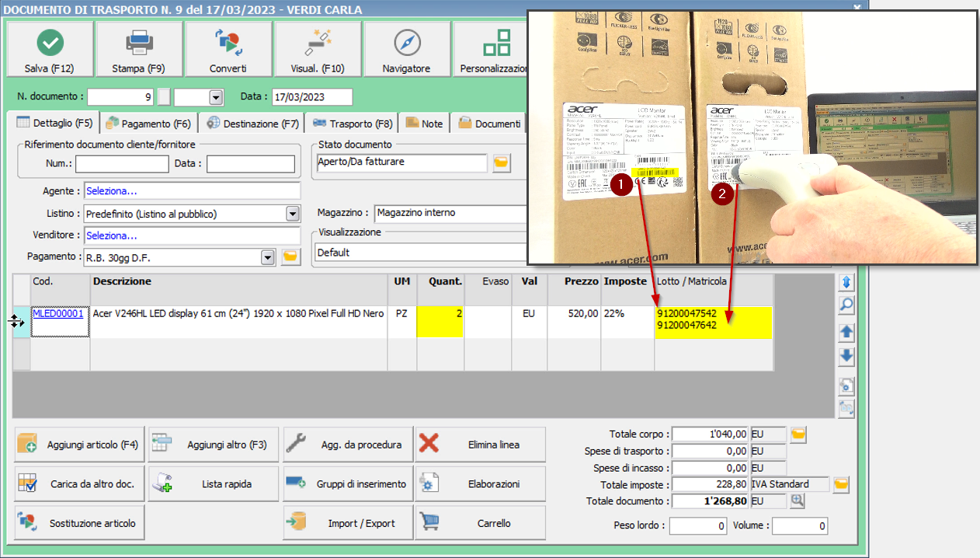Click the Peso lordo field
Viewport: 980px width, 558px height.
pyautogui.click(x=697, y=526)
